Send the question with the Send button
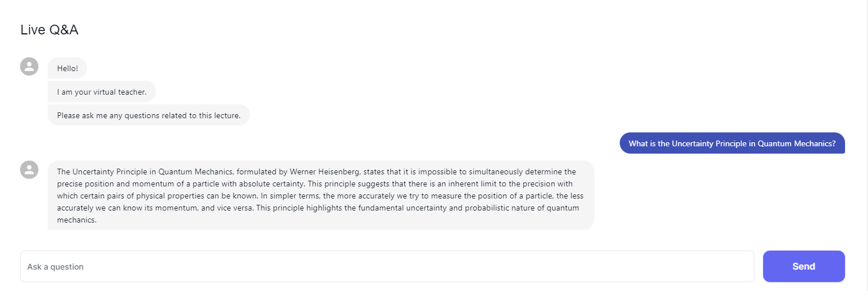 (804, 266)
